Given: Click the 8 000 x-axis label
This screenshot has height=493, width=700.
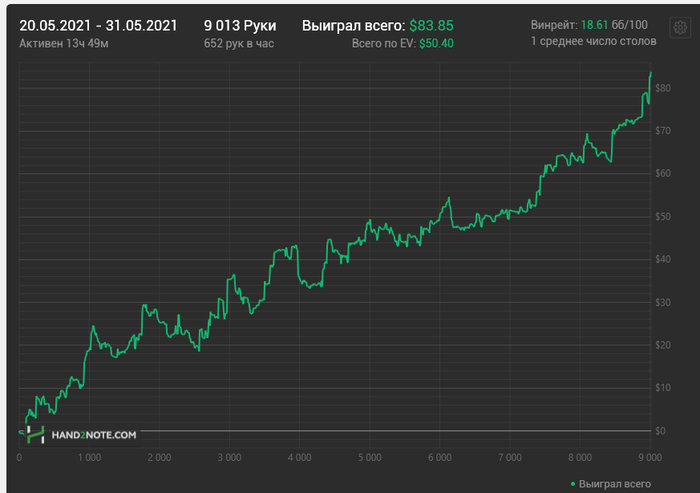Looking at the screenshot, I should pos(580,458).
